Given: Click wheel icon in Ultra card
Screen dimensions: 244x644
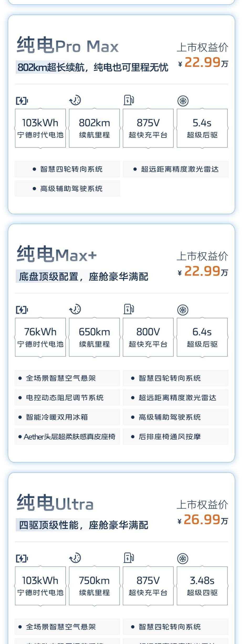Looking at the screenshot, I should pyautogui.click(x=183, y=559).
